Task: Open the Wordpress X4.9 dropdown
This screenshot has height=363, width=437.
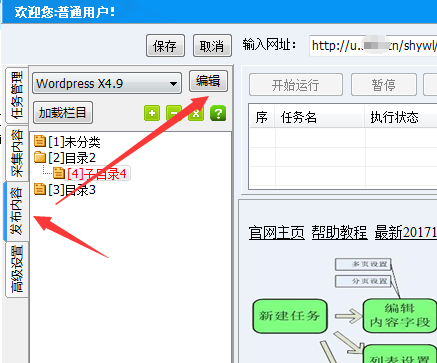Action: pos(107,83)
